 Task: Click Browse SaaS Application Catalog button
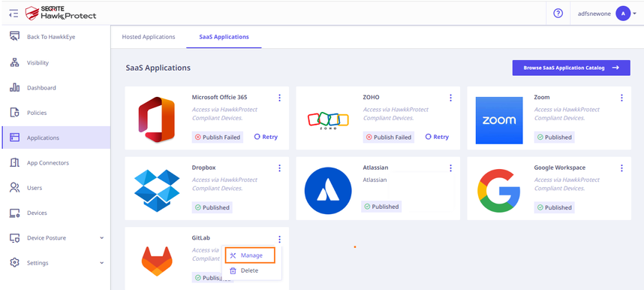(x=571, y=68)
